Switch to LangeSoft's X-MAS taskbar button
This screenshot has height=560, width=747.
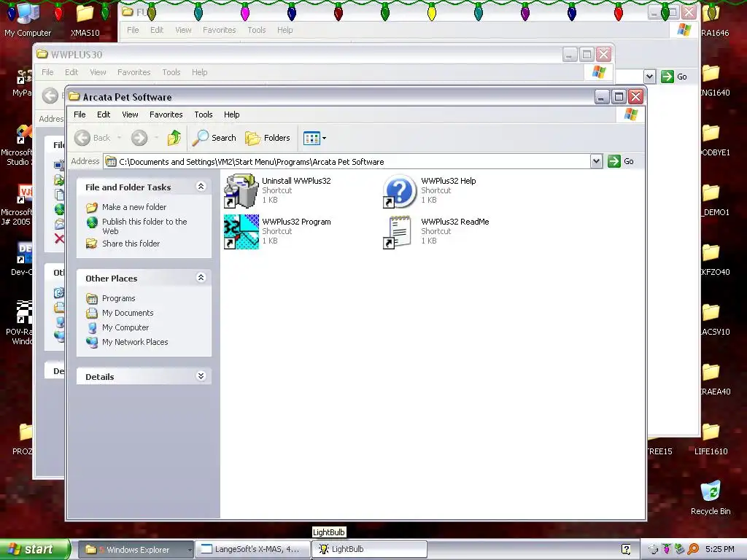pyautogui.click(x=252, y=550)
